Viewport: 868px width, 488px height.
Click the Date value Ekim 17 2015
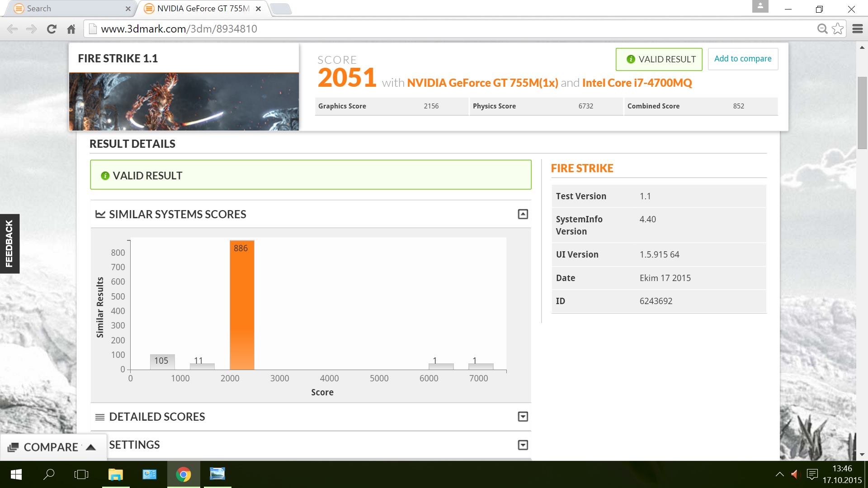pyautogui.click(x=665, y=278)
